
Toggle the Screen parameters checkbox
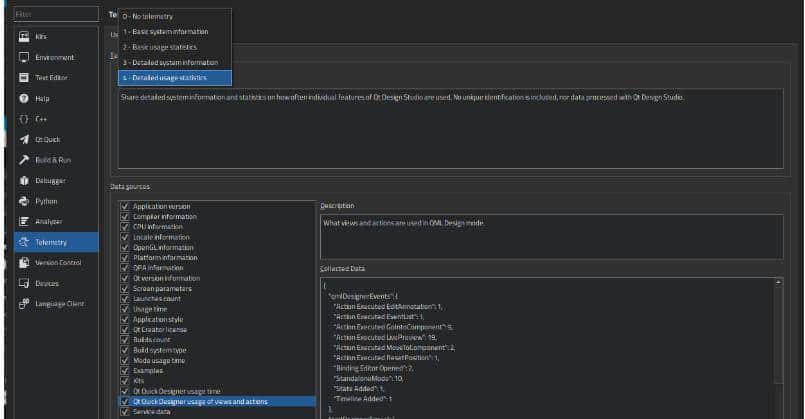tap(125, 288)
